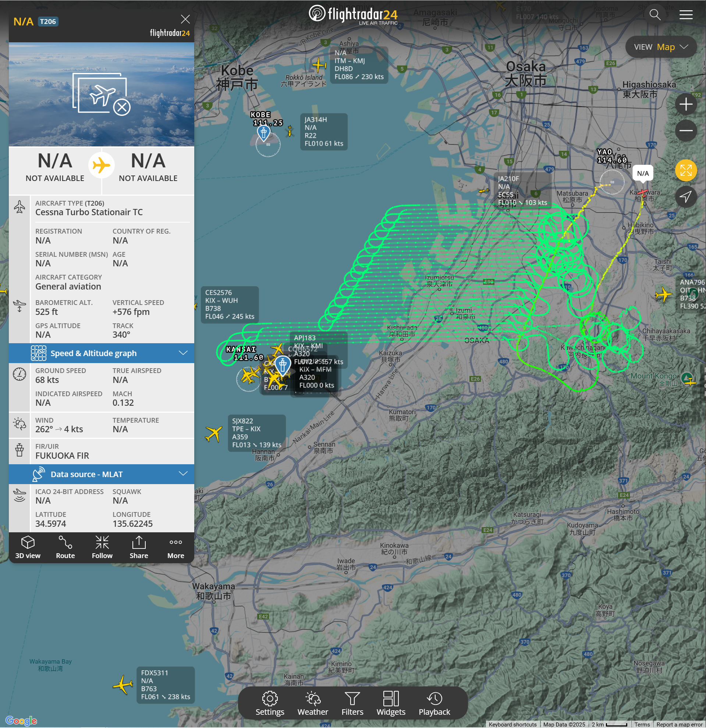Open the hamburger main menu
The width and height of the screenshot is (706, 728).
(685, 15)
